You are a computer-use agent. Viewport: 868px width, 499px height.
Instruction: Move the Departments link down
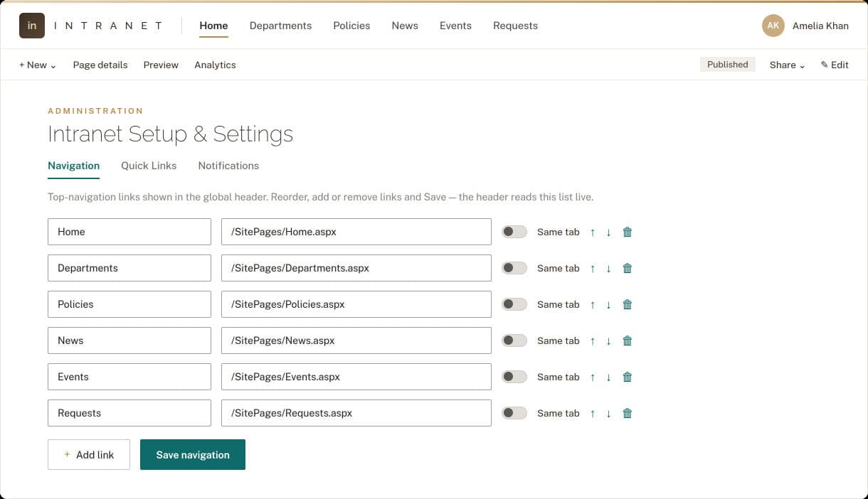click(x=608, y=268)
